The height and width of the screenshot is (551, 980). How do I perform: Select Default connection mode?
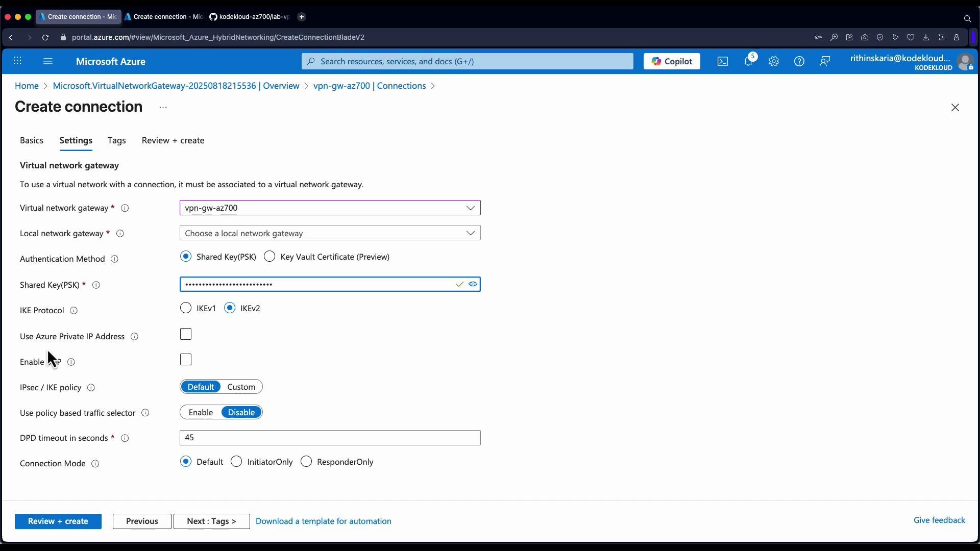coord(186,462)
